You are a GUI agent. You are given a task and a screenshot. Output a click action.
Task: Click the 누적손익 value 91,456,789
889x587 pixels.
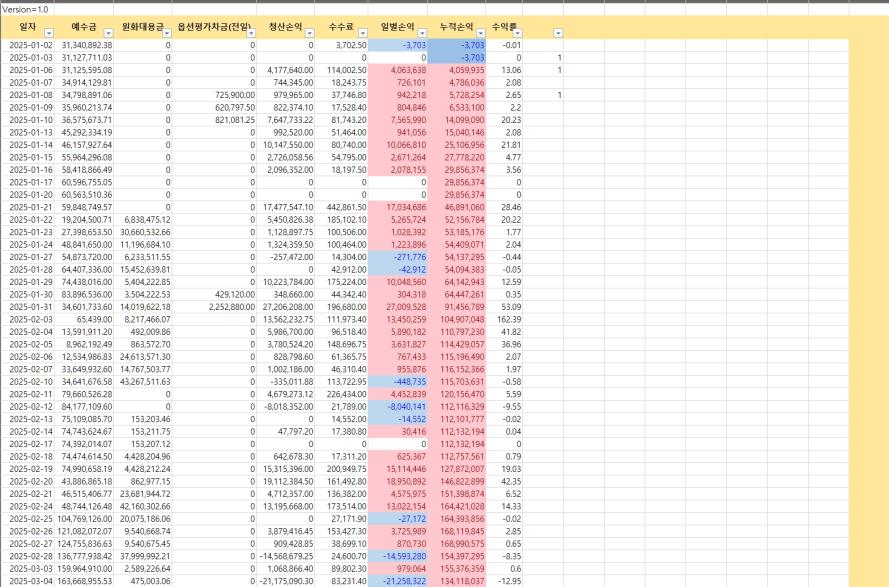(456, 307)
